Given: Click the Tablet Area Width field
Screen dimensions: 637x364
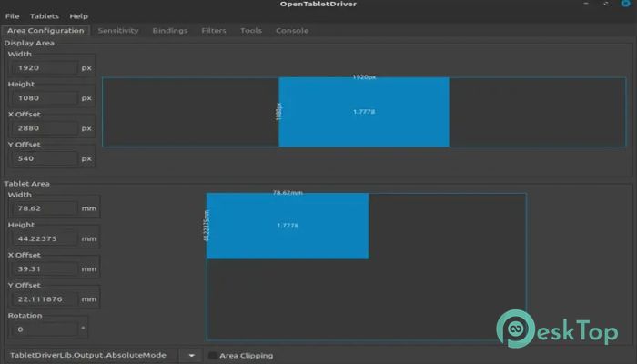Looking at the screenshot, I should pyautogui.click(x=43, y=208).
